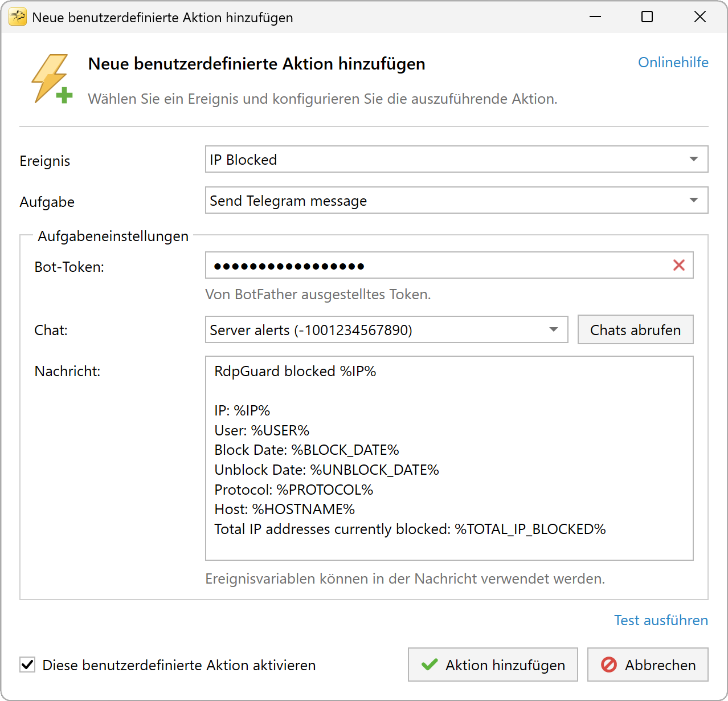Click the Chats abrufen button
This screenshot has height=701, width=728.
[635, 329]
